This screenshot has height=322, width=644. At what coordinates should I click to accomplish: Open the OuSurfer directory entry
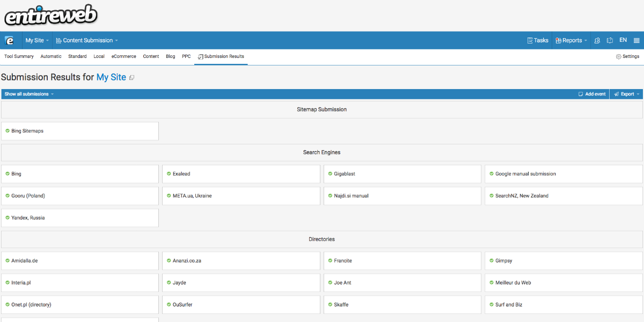(241, 305)
